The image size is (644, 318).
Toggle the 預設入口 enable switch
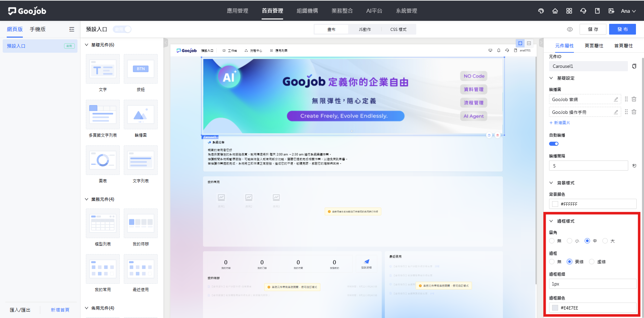[x=122, y=29]
